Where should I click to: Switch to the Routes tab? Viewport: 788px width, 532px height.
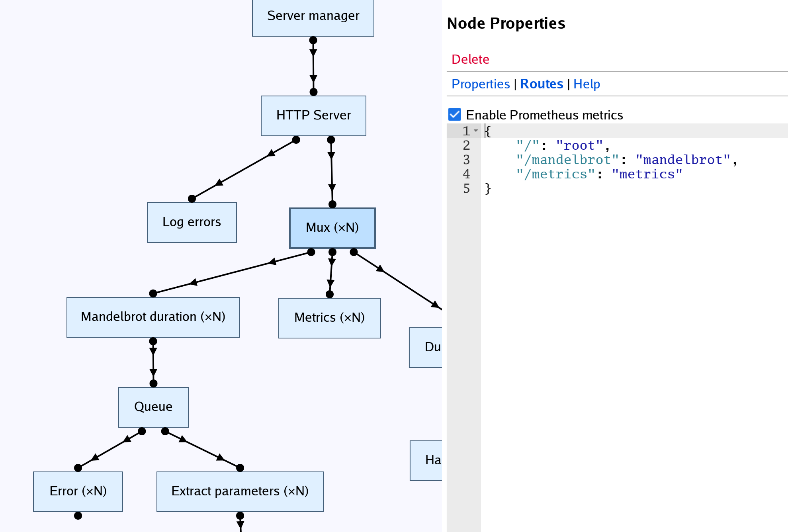[541, 84]
